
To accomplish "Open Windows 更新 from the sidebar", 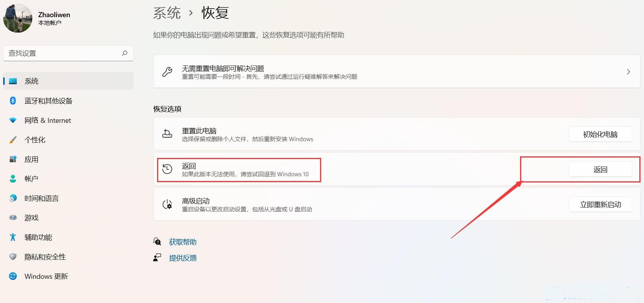I will pos(12,276).
